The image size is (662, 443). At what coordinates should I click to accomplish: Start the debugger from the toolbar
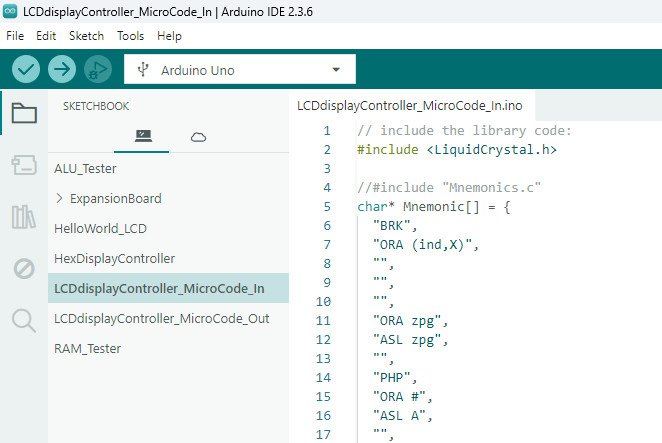(97, 69)
